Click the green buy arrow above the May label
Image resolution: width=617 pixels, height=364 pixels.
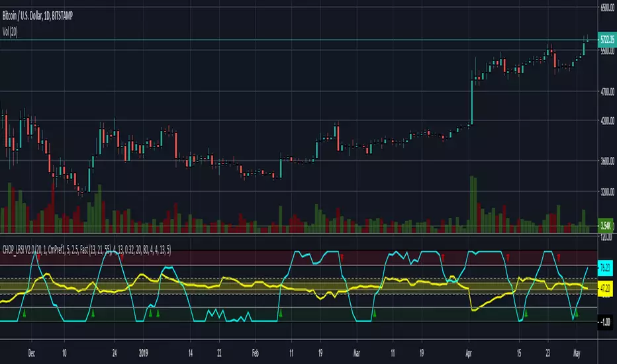point(576,313)
